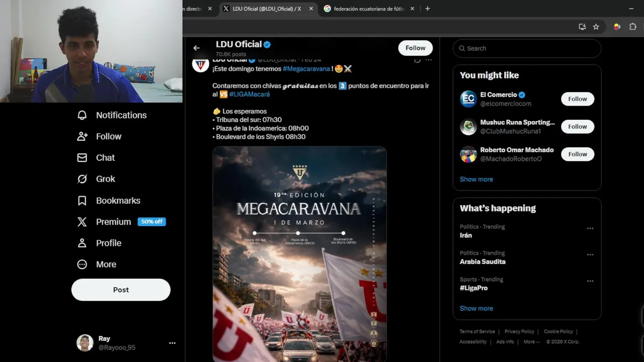The width and height of the screenshot is (644, 362).
Task: Open the Cookie Policy link
Action: (558, 332)
